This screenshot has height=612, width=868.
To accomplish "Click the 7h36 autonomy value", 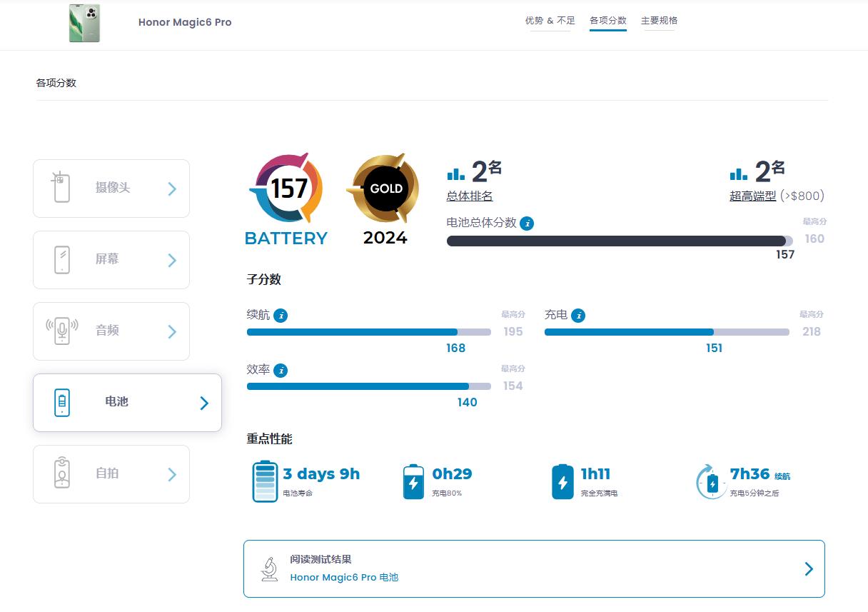I will [750, 474].
